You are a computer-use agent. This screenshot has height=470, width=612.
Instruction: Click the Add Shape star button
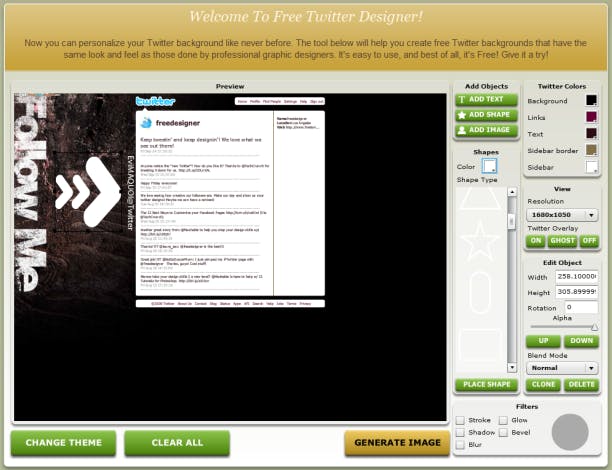click(x=486, y=115)
